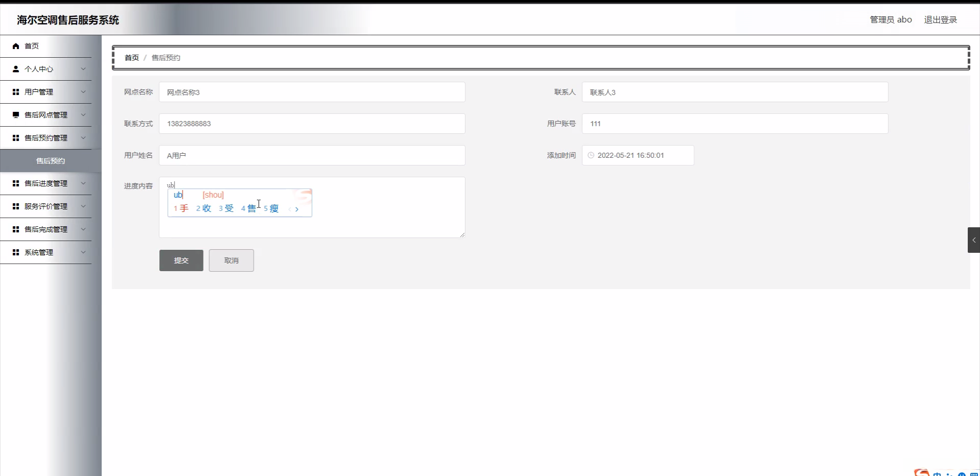Click the 管理员 abo account label
The width and height of the screenshot is (980, 476).
point(891,20)
